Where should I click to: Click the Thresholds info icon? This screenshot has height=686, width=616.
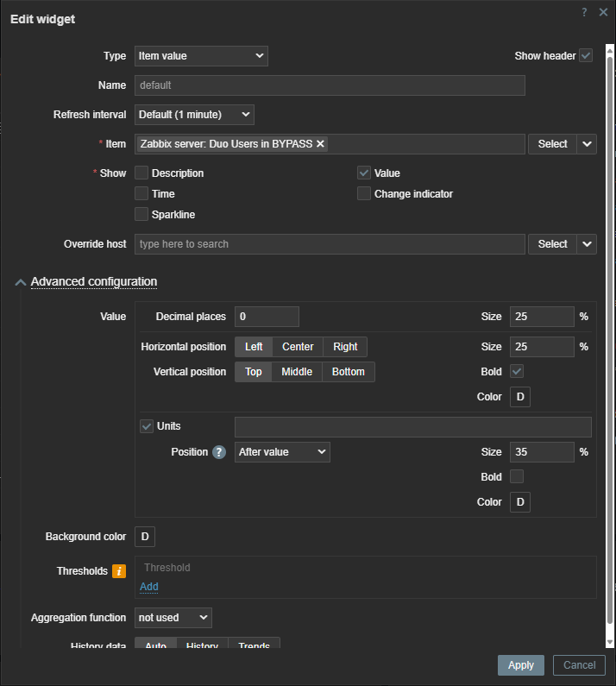point(119,571)
